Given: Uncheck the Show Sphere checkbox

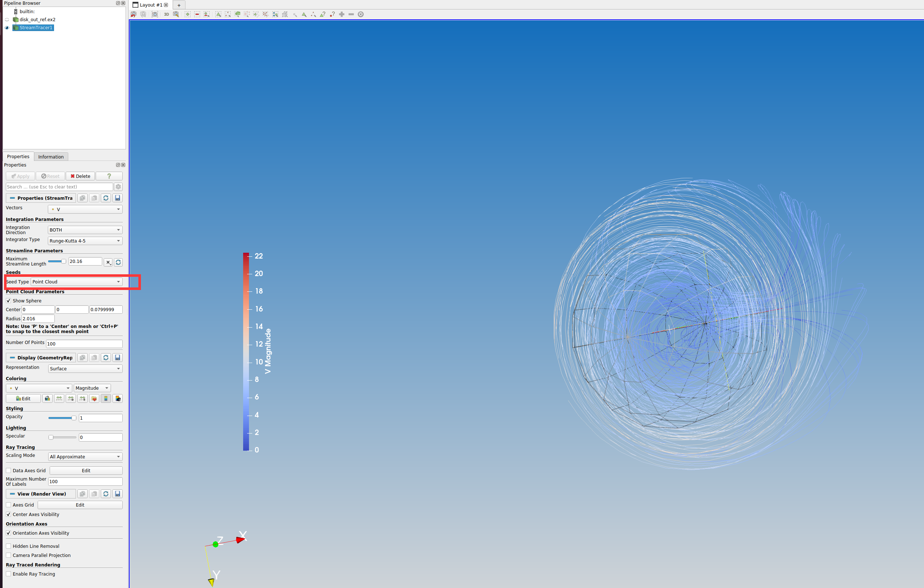Looking at the screenshot, I should [8, 301].
